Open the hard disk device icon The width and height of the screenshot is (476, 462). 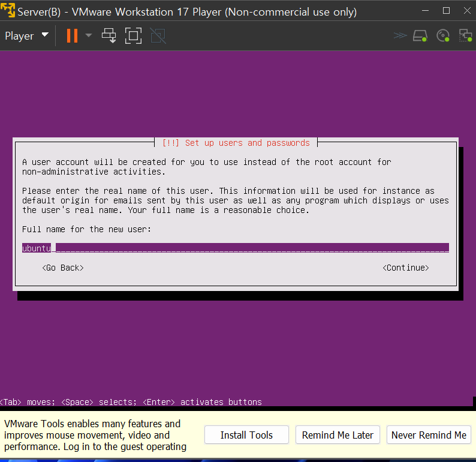click(420, 35)
